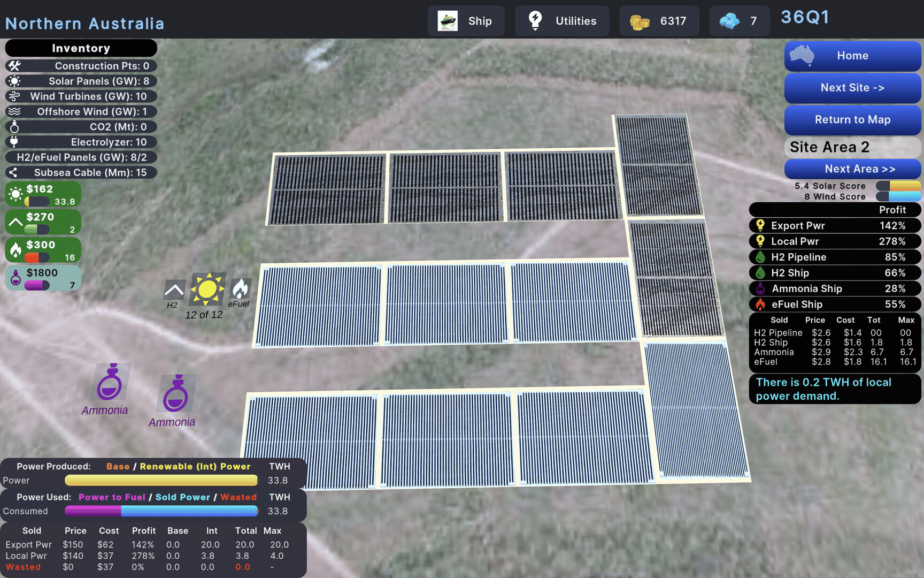Viewport: 924px width, 578px height.
Task: Select the eFuel flame icon
Action: click(240, 289)
